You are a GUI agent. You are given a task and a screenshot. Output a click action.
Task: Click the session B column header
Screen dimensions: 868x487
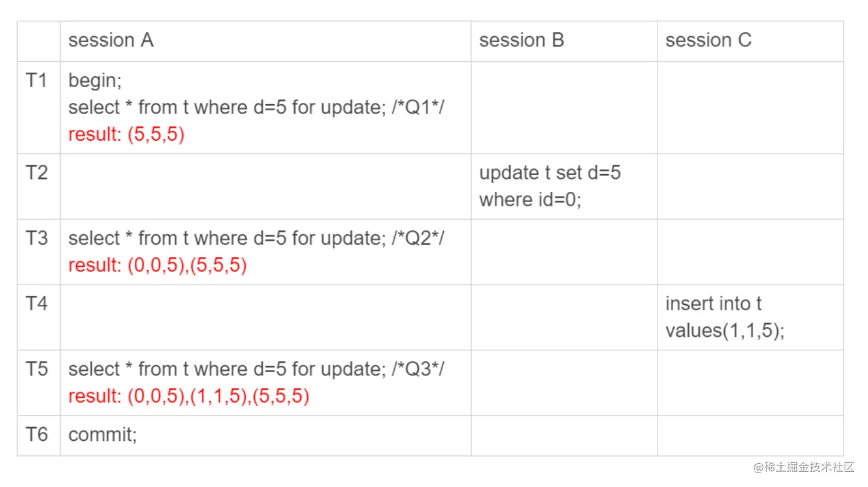pyautogui.click(x=521, y=40)
